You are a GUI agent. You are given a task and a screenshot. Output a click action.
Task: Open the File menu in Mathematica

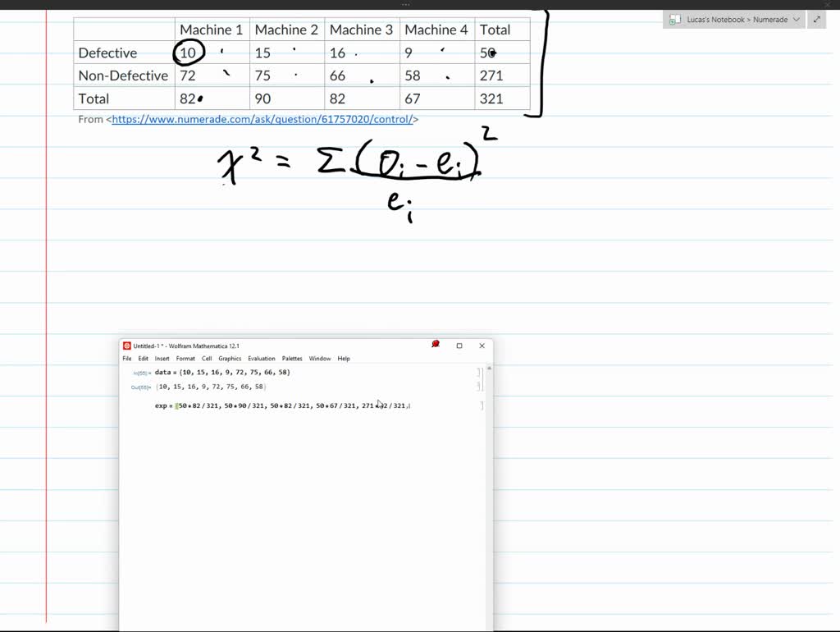click(127, 359)
